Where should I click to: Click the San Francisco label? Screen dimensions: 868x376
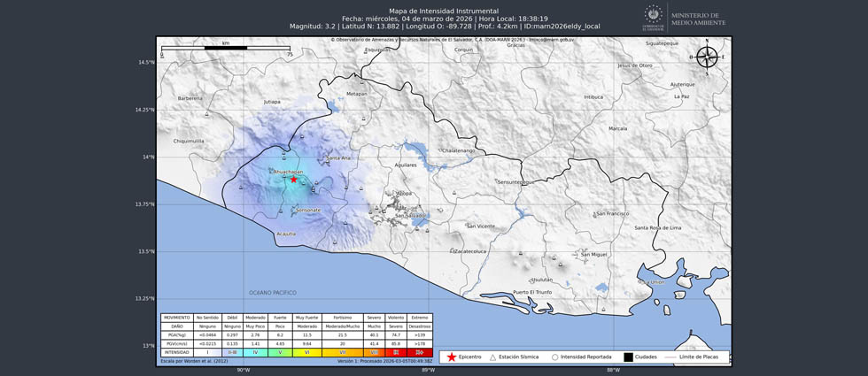[x=612, y=213]
